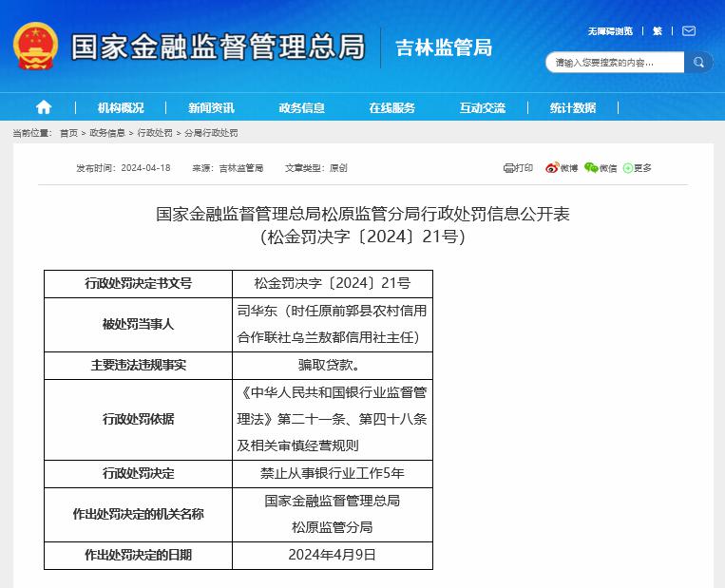Open the 机构概况 menu

point(121,107)
